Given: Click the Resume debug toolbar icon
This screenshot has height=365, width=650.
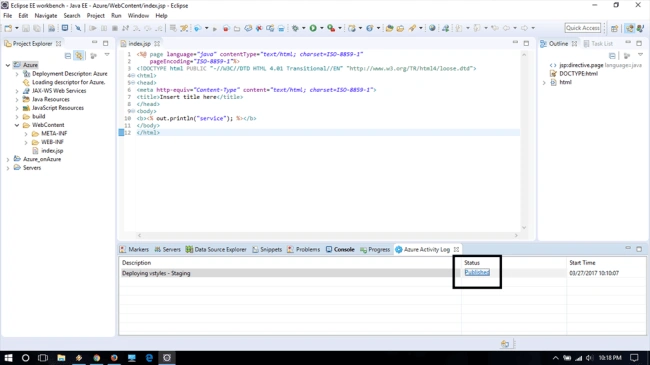Looking at the screenshot, I should tap(93, 28).
